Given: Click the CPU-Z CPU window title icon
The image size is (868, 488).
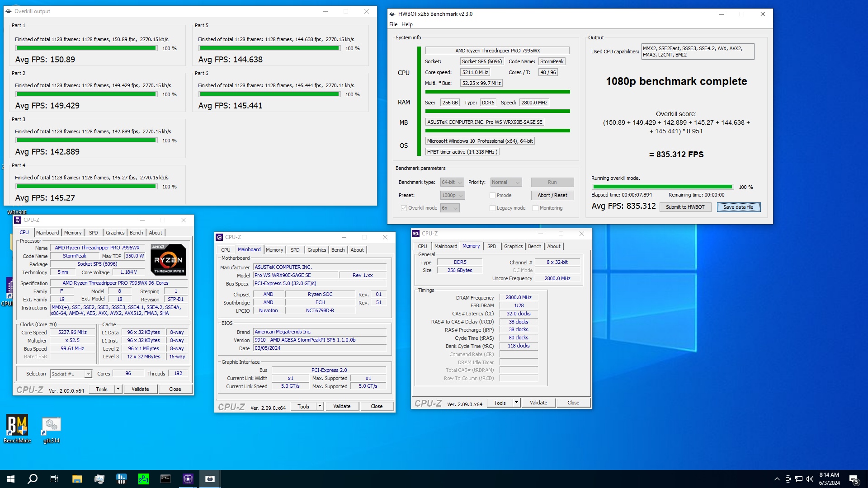Looking at the screenshot, I should (18, 220).
